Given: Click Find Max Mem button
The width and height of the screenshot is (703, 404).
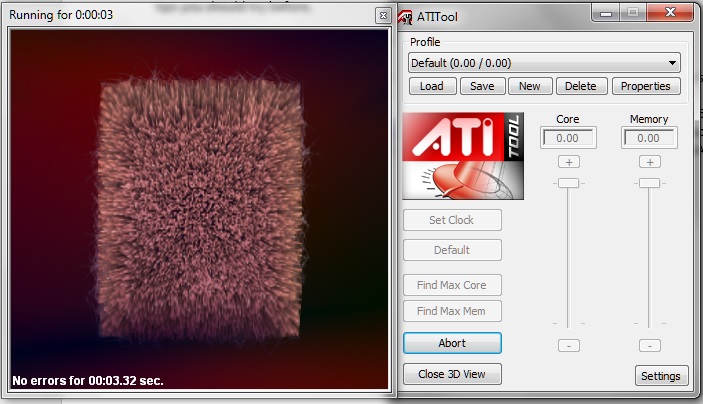Looking at the screenshot, I should pos(452,311).
